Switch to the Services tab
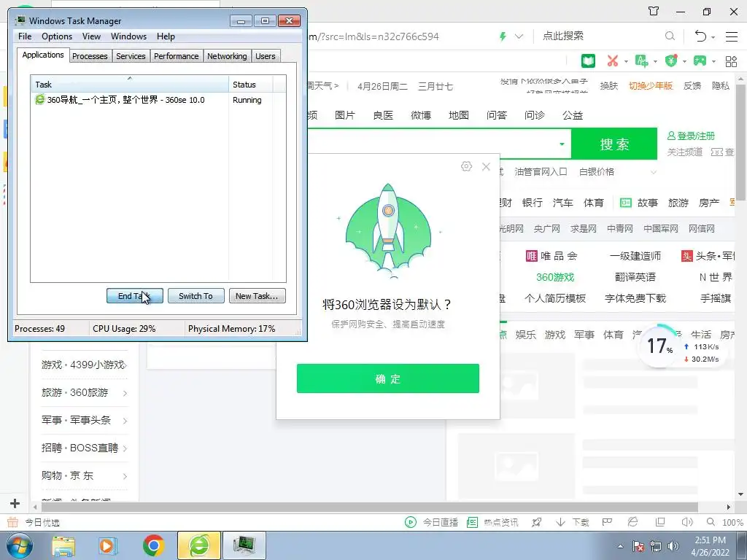Image resolution: width=747 pixels, height=560 pixels. pyautogui.click(x=131, y=56)
